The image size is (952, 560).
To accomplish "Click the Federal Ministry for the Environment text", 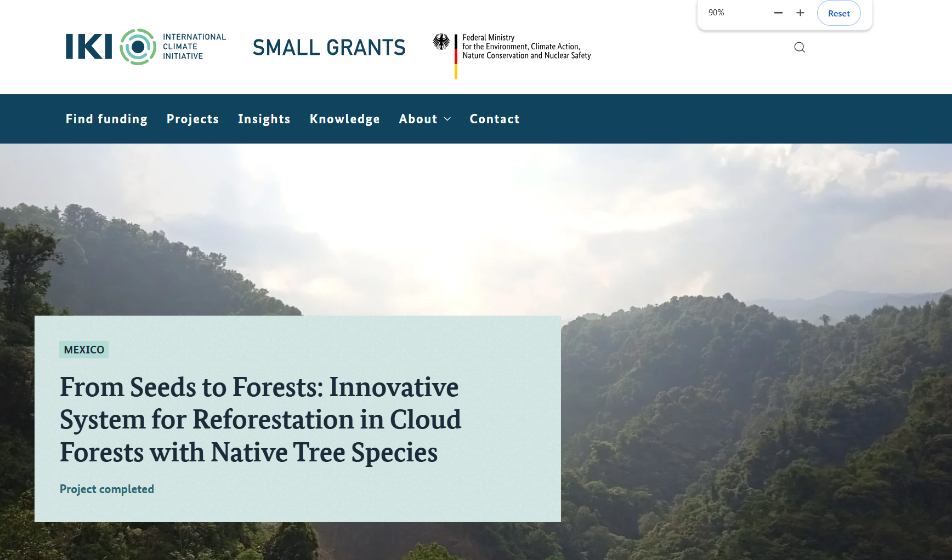I will [526, 47].
